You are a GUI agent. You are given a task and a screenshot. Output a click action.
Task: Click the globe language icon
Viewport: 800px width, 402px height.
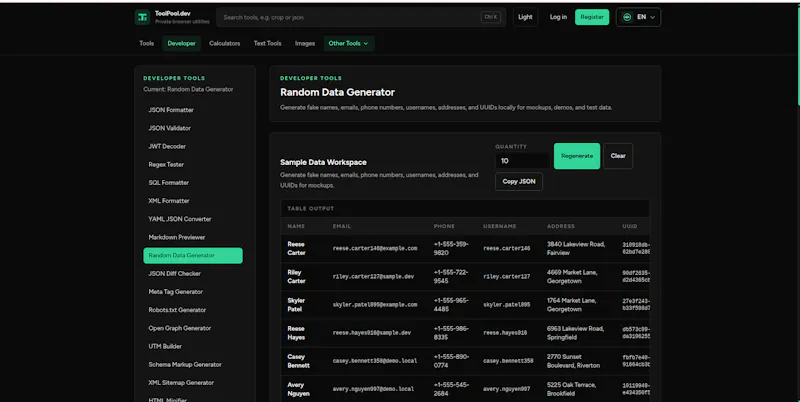click(x=627, y=17)
